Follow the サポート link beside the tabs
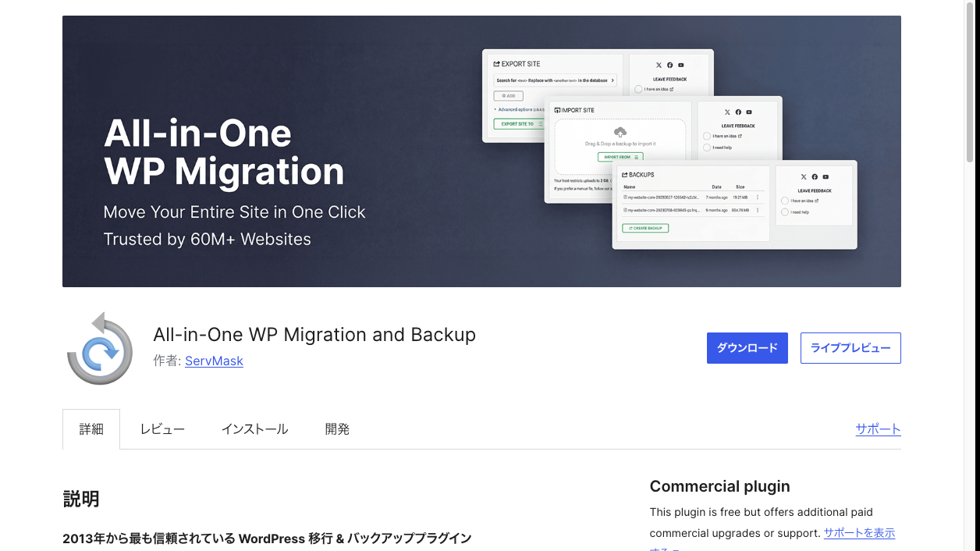The image size is (980, 551). (x=878, y=428)
